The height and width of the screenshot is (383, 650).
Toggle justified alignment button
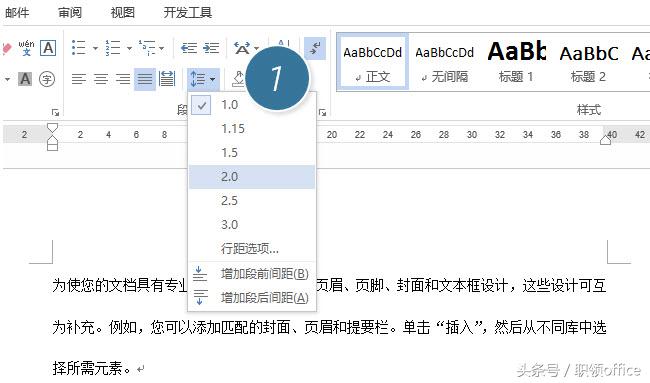click(145, 79)
